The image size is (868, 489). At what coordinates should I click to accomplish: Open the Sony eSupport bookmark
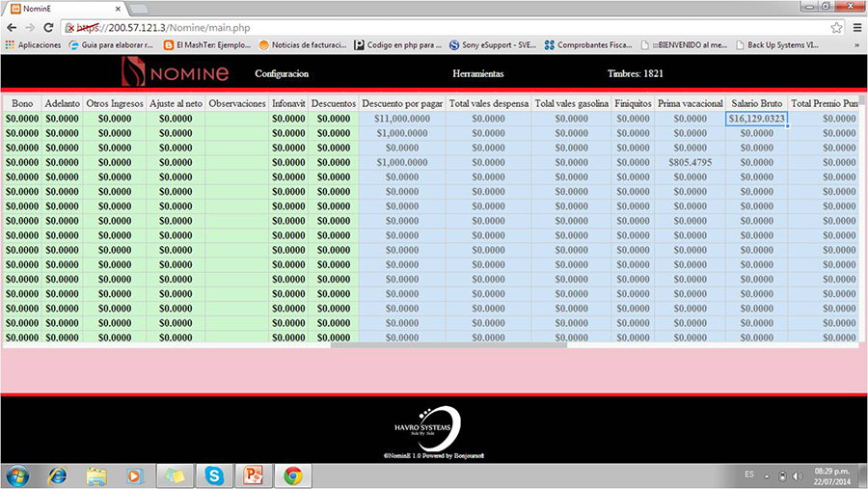coord(492,44)
